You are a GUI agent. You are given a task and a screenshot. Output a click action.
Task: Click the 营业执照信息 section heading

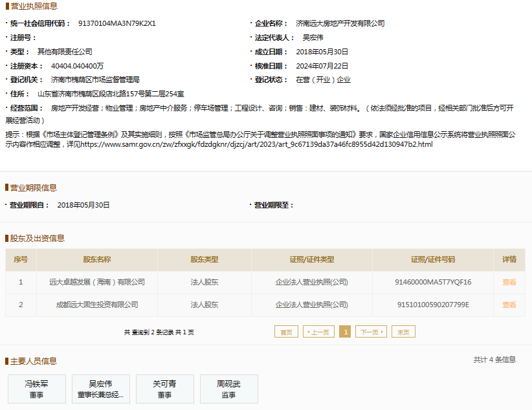(x=34, y=6)
